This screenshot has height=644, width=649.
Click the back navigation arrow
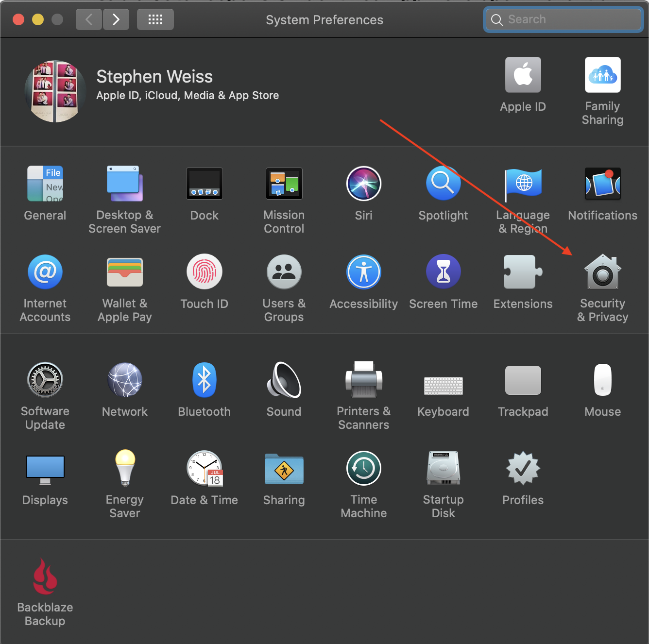(89, 19)
